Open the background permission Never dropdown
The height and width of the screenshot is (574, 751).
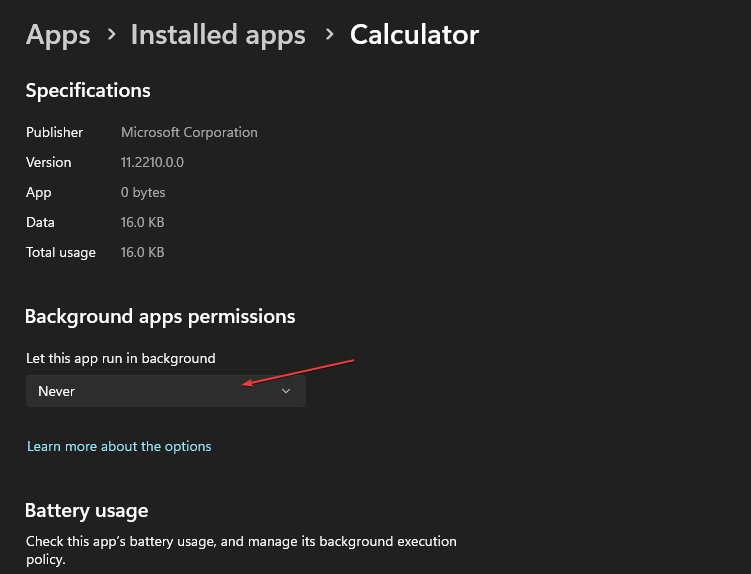pyautogui.click(x=165, y=391)
